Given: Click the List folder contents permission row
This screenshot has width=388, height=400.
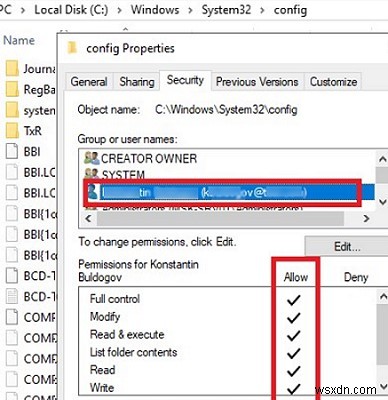Looking at the screenshot, I should pos(228,352).
